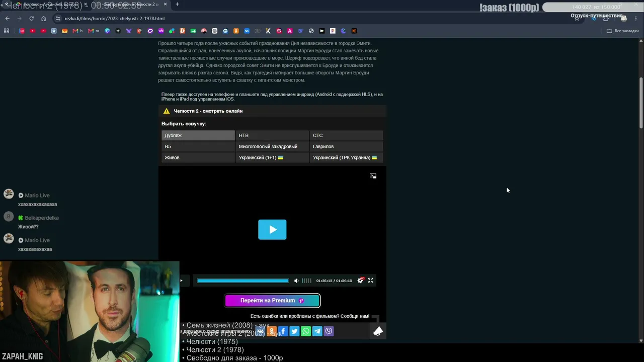Image resolution: width=644 pixels, height=362 pixels.
Task: Open the Chrome three-dot menu
Action: [x=637, y=19]
